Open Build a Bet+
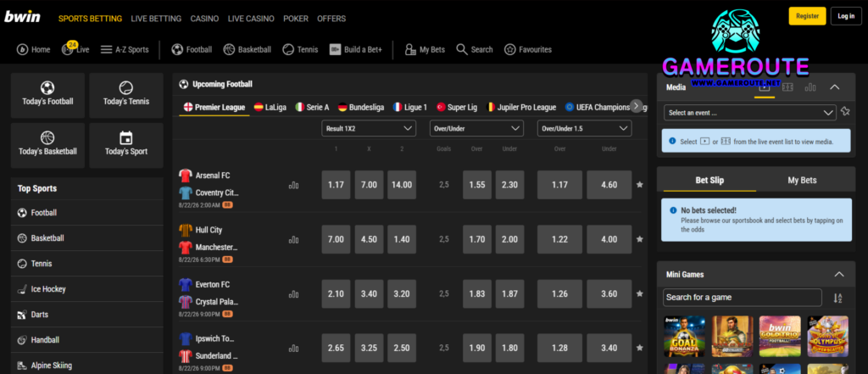 (x=355, y=49)
